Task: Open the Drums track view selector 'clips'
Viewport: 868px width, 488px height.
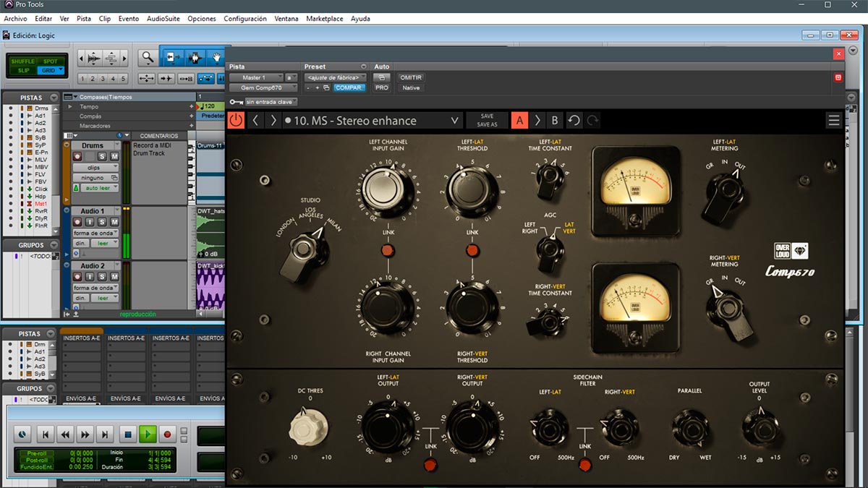Action: point(95,167)
